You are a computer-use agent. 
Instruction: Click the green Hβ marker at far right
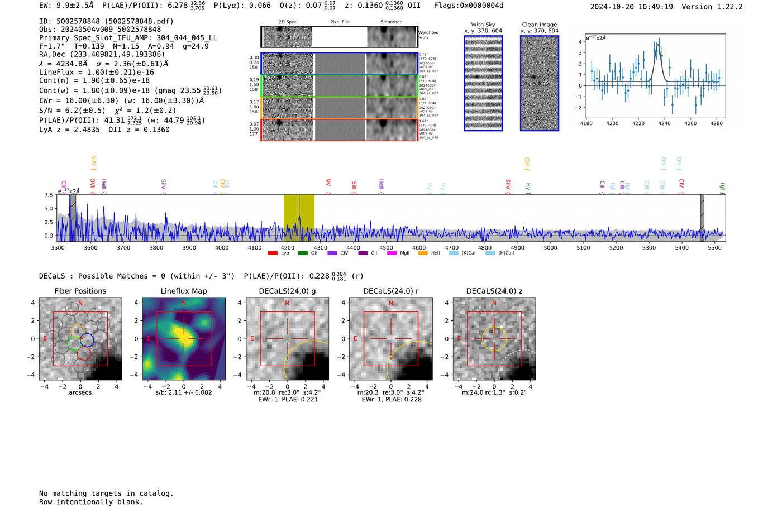coord(722,188)
